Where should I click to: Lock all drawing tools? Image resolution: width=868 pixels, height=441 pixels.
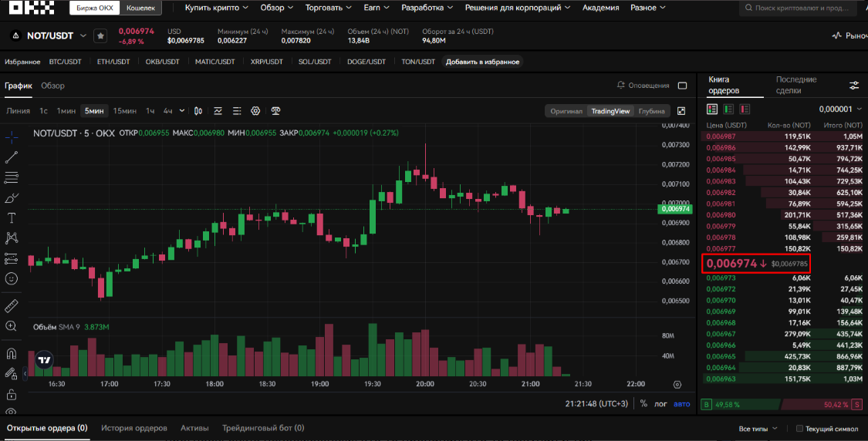[x=12, y=395]
